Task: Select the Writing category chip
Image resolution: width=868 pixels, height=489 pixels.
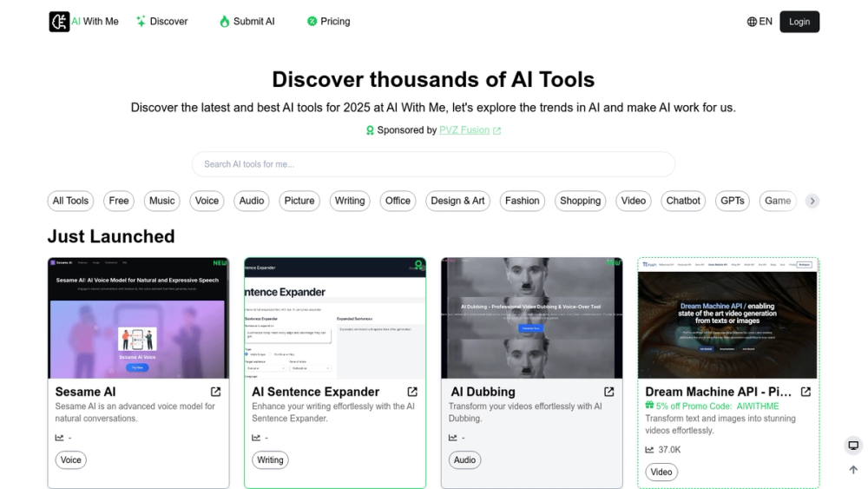Action: [x=349, y=201]
